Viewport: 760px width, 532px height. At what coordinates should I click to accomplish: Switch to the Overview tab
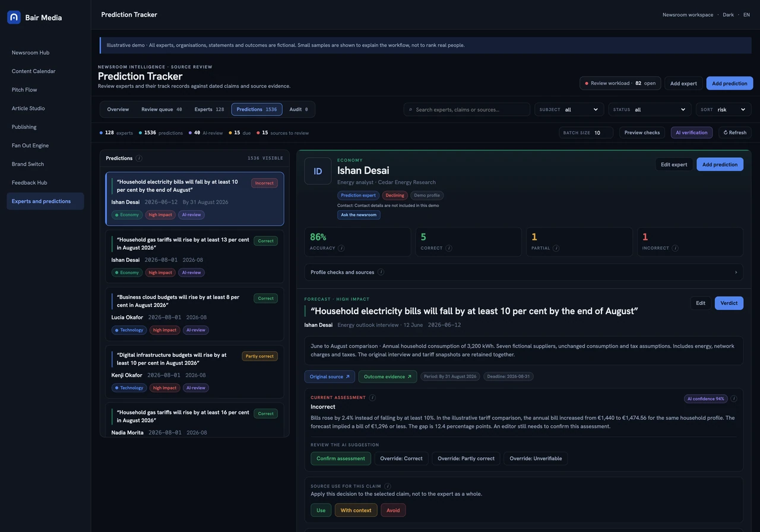[x=118, y=109]
